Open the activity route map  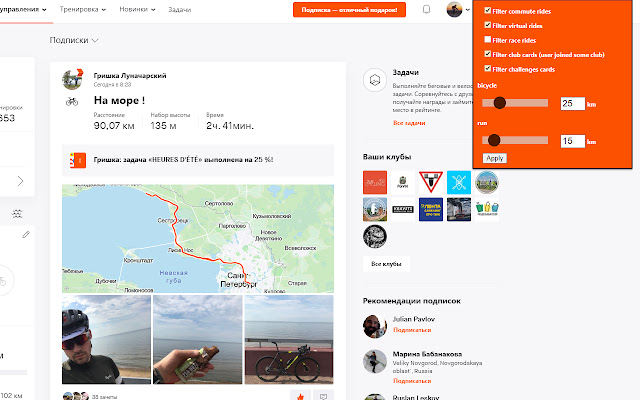[x=198, y=239]
